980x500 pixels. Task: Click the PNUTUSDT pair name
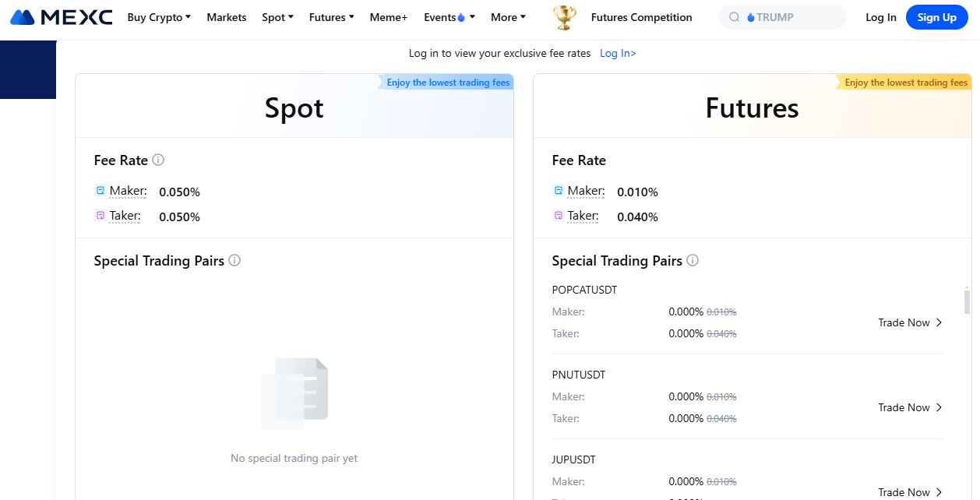578,375
